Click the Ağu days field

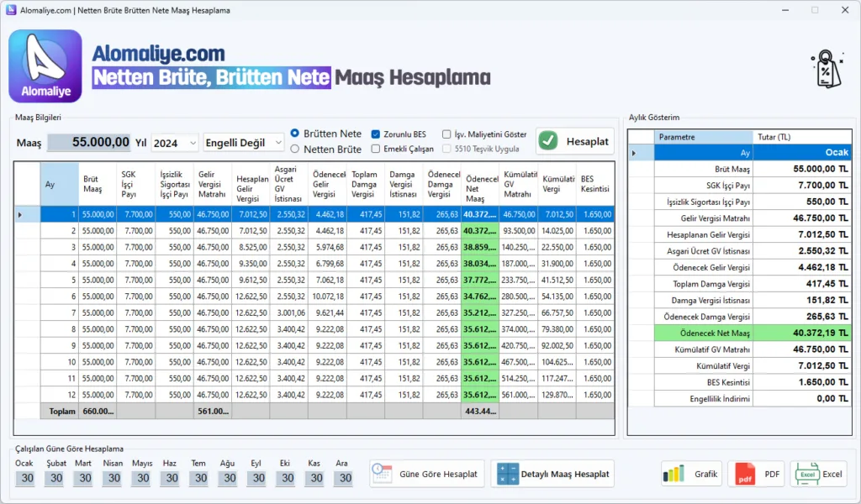click(230, 478)
